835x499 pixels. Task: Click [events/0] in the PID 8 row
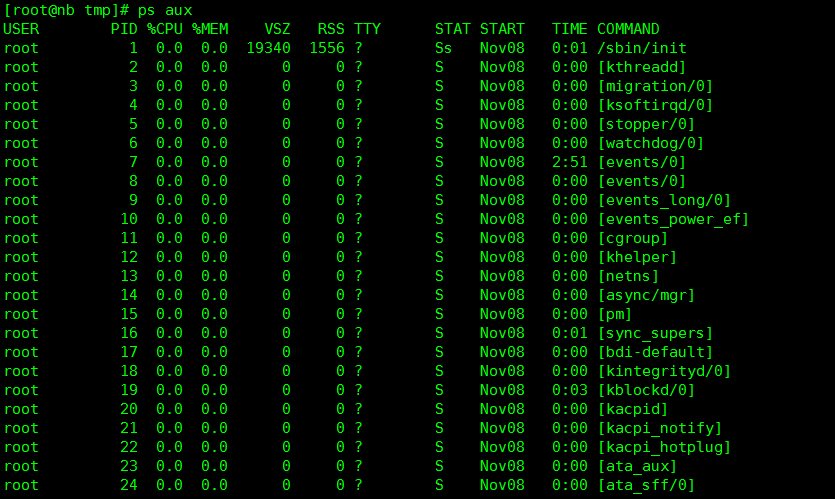tap(642, 181)
